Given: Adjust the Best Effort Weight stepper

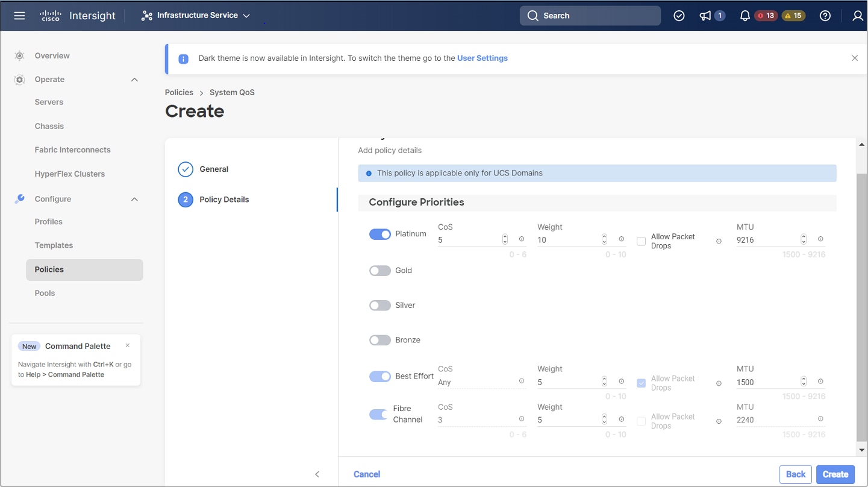Looking at the screenshot, I should (x=604, y=382).
